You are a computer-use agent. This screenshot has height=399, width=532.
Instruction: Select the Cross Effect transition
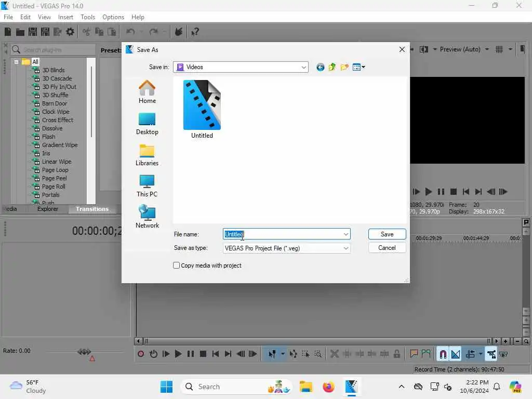[x=57, y=120]
